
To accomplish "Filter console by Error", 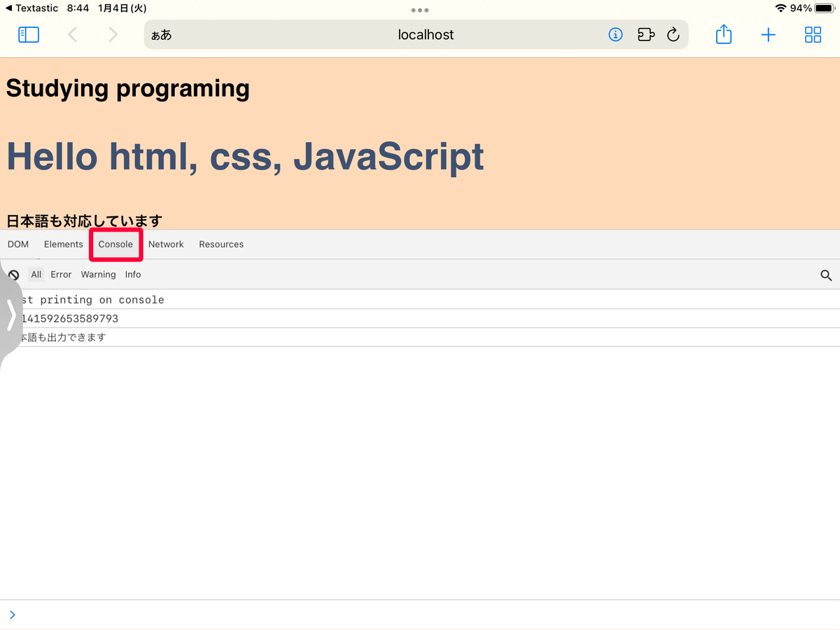I will [x=61, y=274].
